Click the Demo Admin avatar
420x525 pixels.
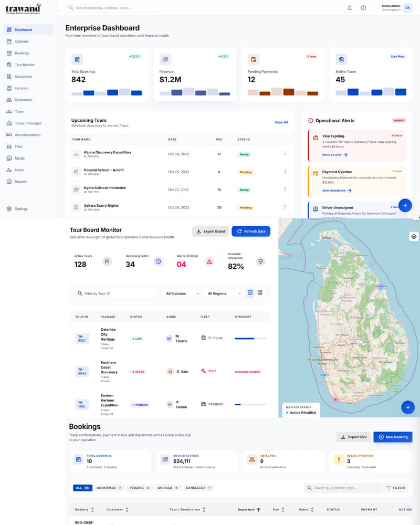pyautogui.click(x=407, y=8)
